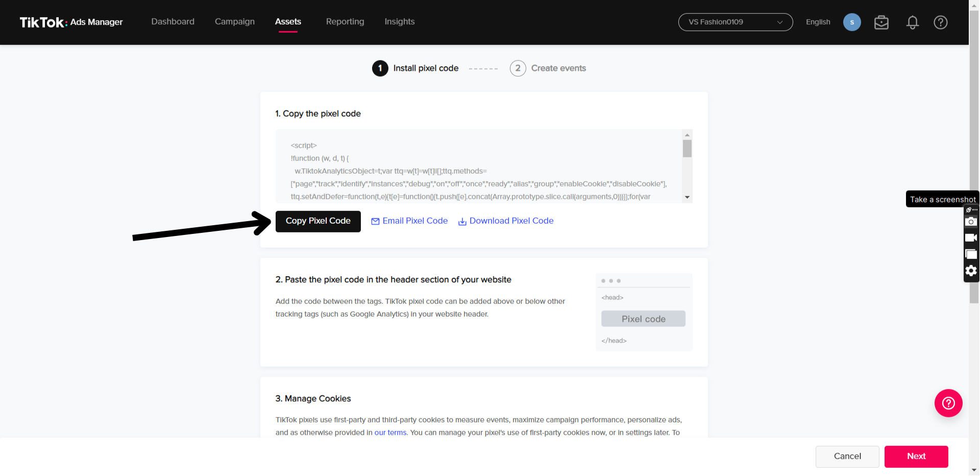Click the code box scroll down arrow
This screenshot has height=476, width=980.
click(x=687, y=197)
